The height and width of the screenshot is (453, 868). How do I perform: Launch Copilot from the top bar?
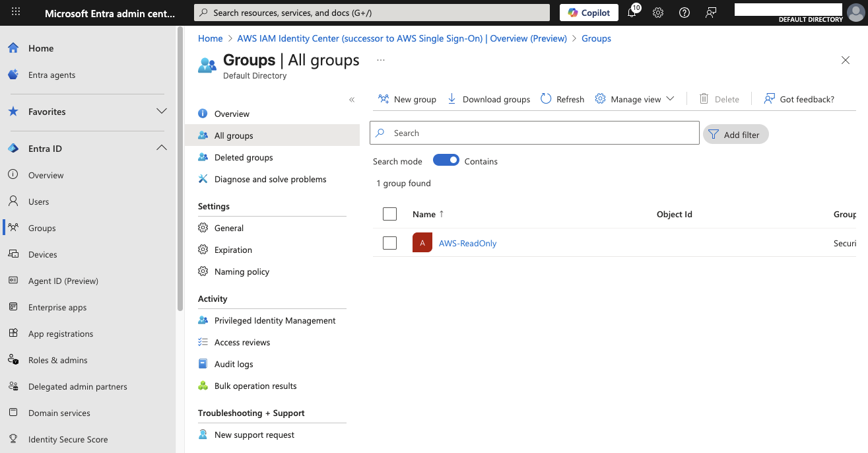pyautogui.click(x=588, y=12)
